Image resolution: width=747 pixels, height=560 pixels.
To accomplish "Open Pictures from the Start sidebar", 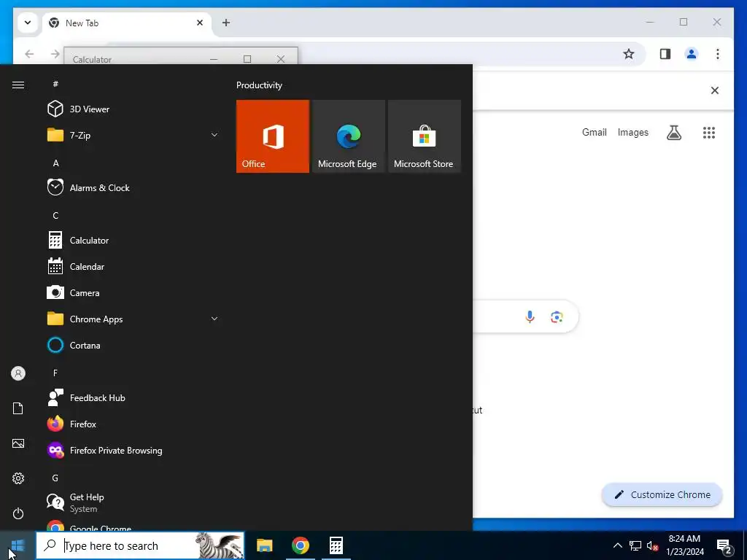I will 18,444.
